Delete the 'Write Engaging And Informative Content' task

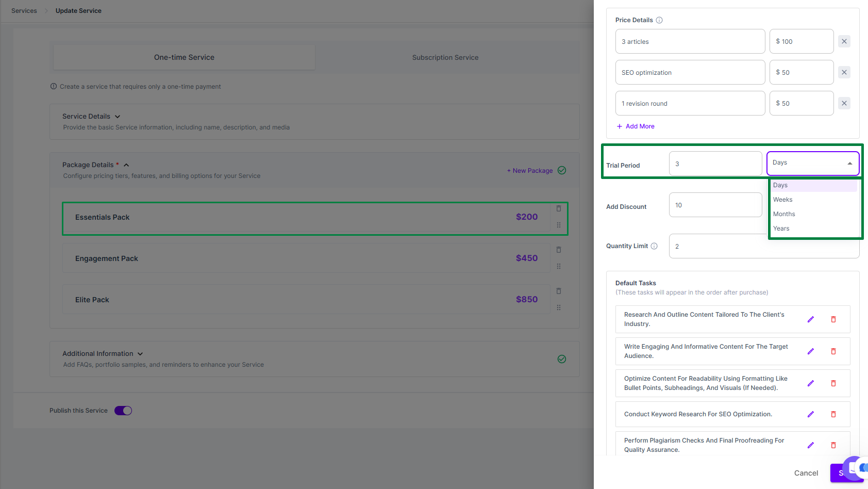[833, 351]
